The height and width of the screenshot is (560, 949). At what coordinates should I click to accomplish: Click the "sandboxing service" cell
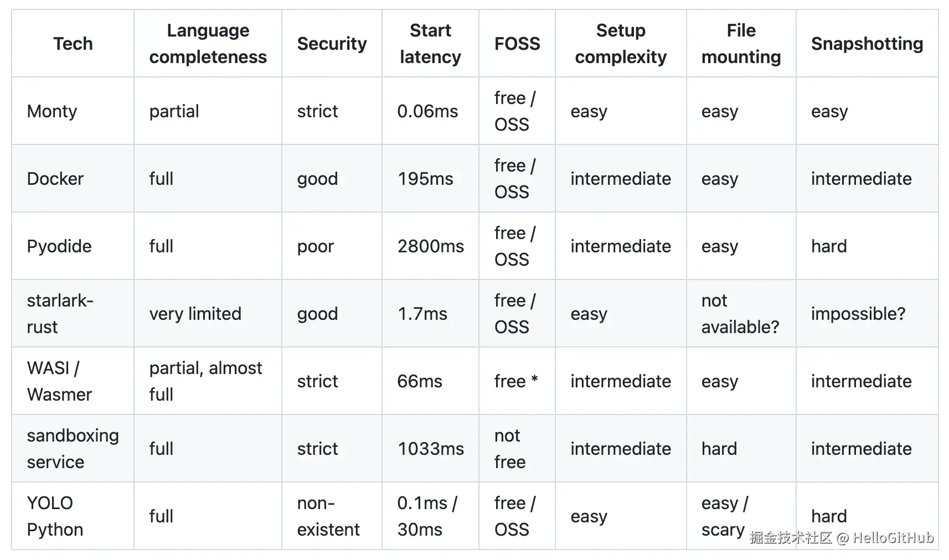click(x=73, y=449)
